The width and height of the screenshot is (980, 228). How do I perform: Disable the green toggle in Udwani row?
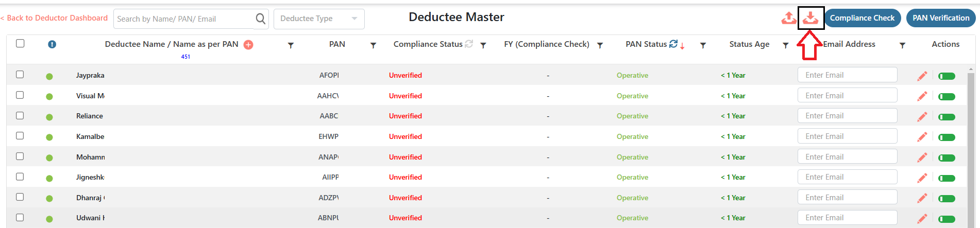pos(947,219)
